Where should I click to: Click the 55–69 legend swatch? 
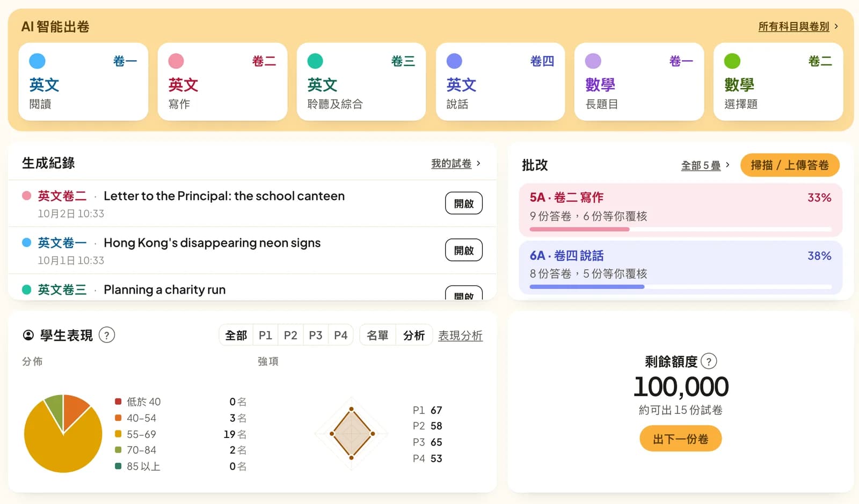tap(118, 434)
